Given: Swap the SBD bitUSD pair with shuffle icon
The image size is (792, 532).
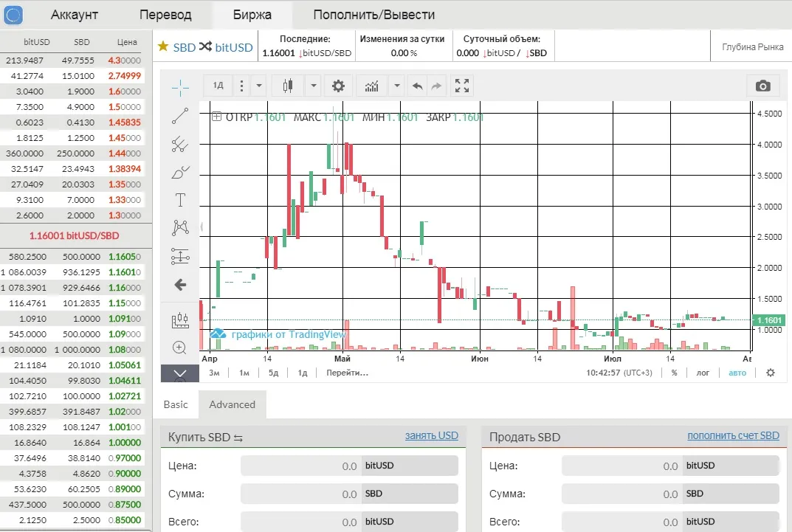Looking at the screenshot, I should pos(205,46).
